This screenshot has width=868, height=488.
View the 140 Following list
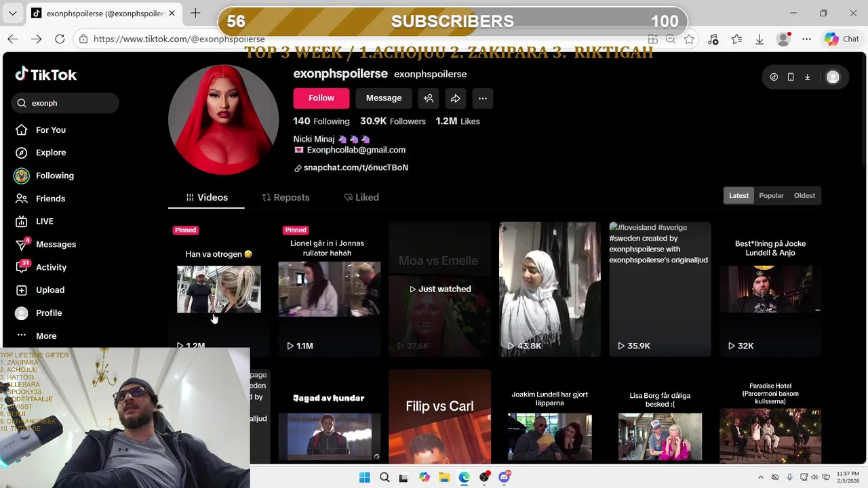[321, 121]
